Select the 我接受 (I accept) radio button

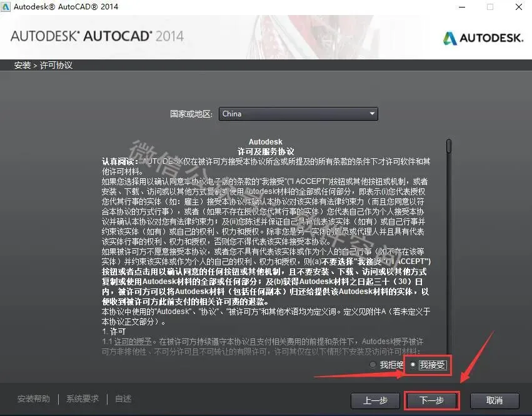[413, 365]
